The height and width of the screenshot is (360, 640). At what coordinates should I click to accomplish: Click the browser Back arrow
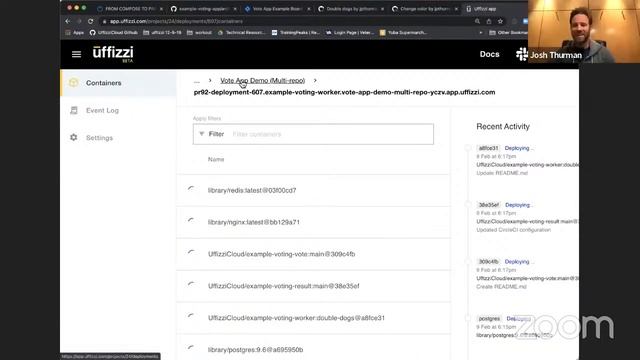pos(68,21)
